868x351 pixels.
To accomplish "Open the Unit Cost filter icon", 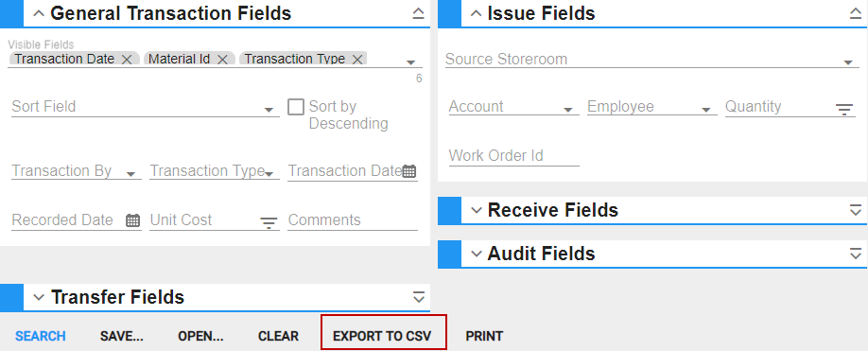I will click(269, 222).
